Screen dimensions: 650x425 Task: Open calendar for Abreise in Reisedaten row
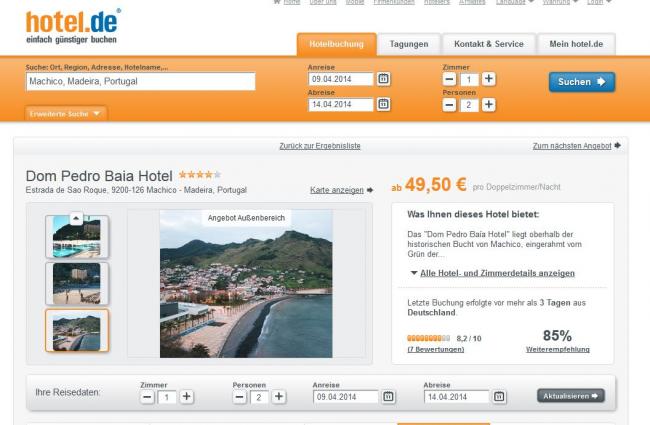pyautogui.click(x=499, y=397)
